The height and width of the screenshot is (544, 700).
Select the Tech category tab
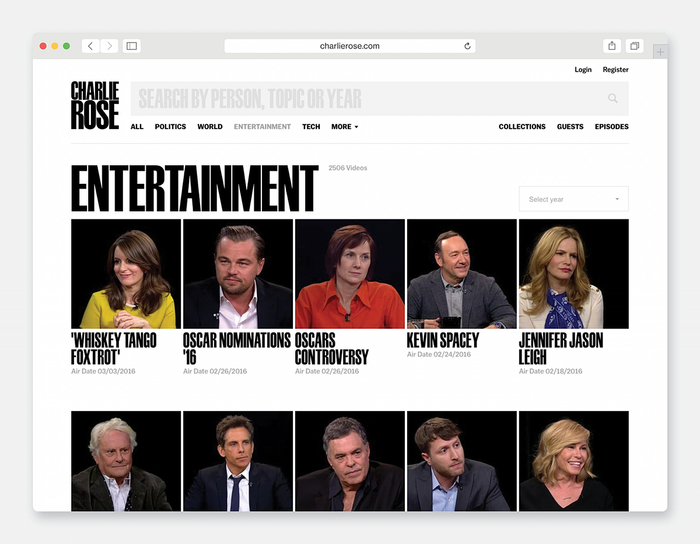[311, 127]
